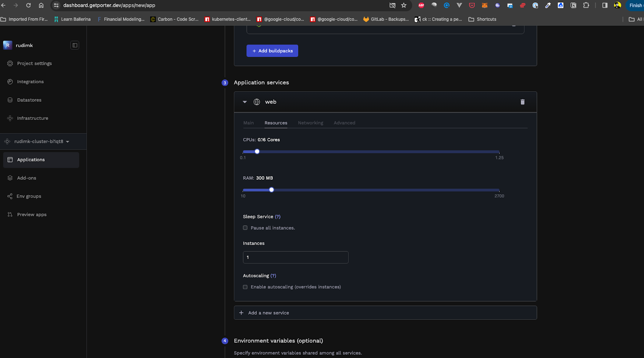Viewport: 644px width, 358px height.
Task: Click the MetaMask fox extension icon
Action: (485, 5)
